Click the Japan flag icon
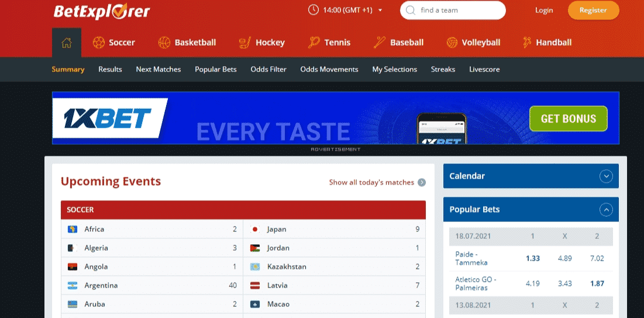This screenshot has height=318, width=644. pos(255,229)
